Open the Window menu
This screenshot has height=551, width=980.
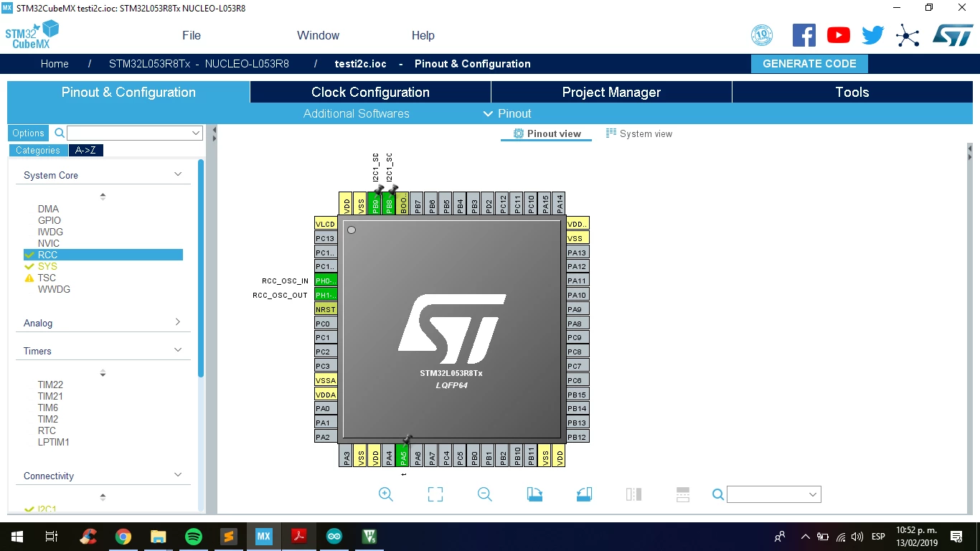coord(319,35)
